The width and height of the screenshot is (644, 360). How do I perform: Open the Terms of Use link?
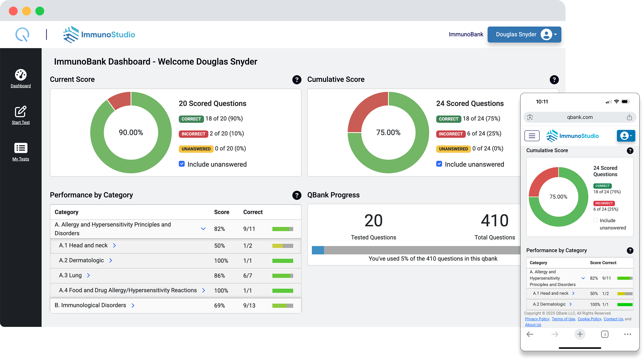(x=563, y=319)
